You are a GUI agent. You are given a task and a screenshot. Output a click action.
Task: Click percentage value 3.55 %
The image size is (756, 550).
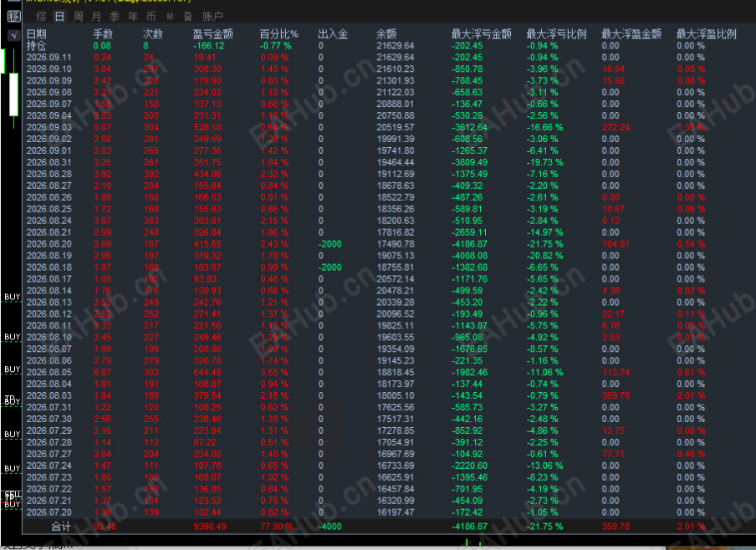tap(274, 372)
